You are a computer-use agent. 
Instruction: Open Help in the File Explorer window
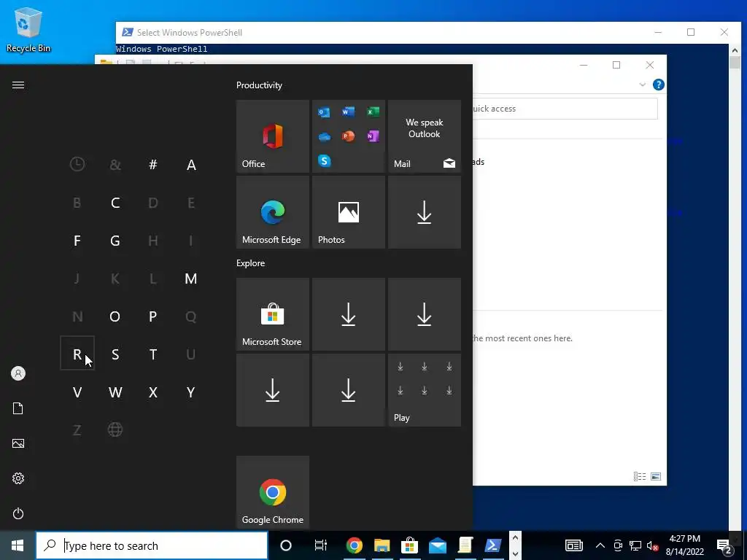659,85
